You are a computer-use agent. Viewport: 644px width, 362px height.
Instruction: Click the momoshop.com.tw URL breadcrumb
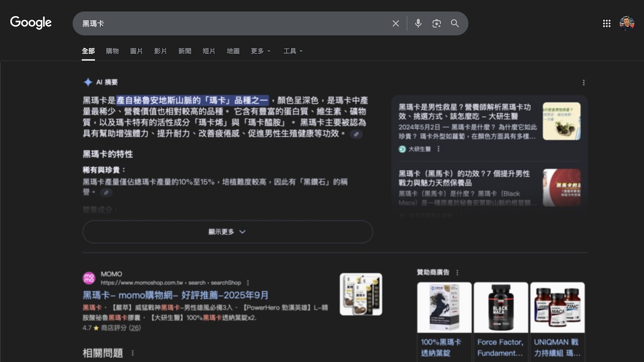click(171, 283)
